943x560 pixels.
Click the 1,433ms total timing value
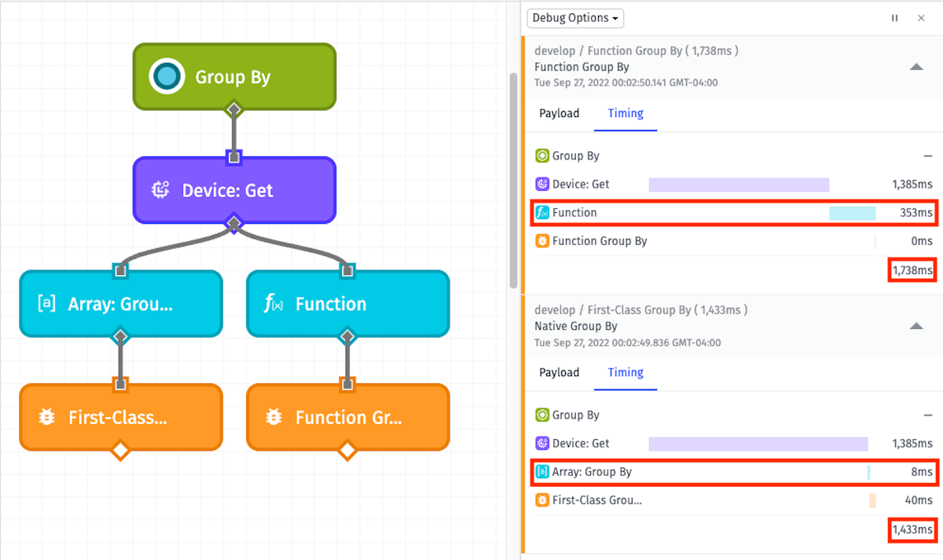click(x=912, y=530)
